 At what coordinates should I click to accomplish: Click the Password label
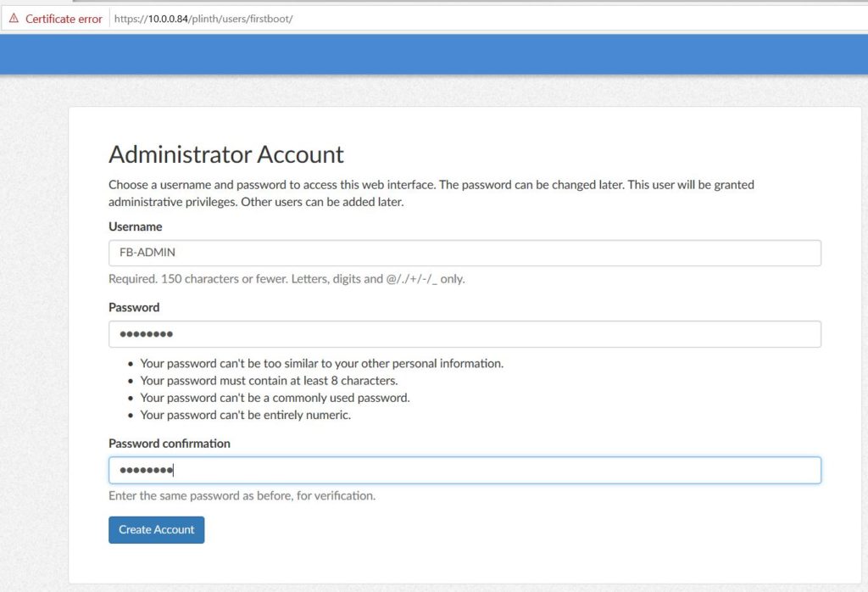click(x=134, y=307)
